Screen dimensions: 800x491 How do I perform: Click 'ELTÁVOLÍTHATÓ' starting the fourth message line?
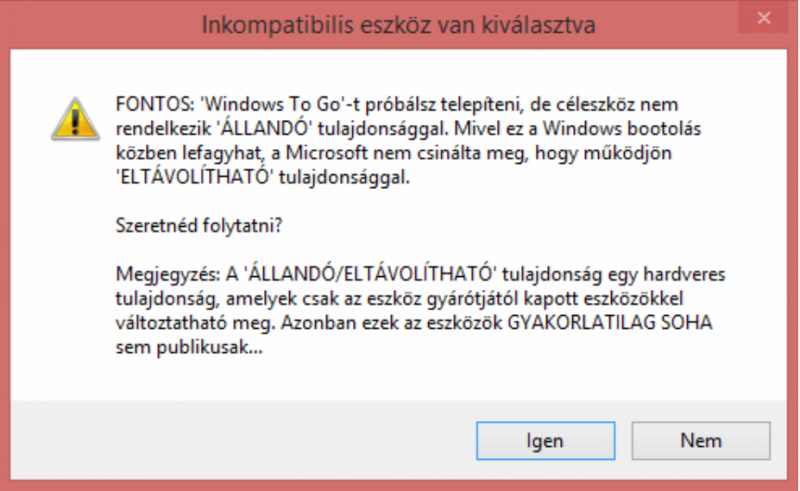(x=194, y=177)
